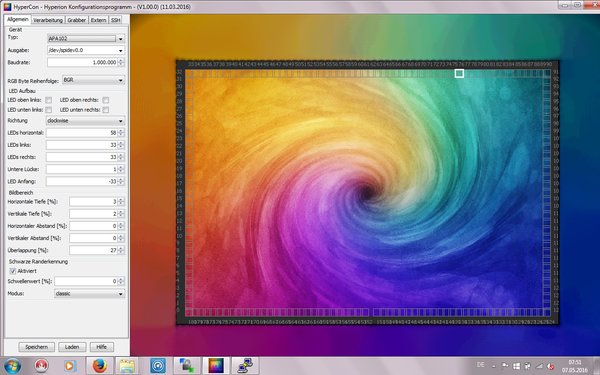This screenshot has height=375, width=600.
Task: Click the Windows logo tray icon
Action: point(516,366)
